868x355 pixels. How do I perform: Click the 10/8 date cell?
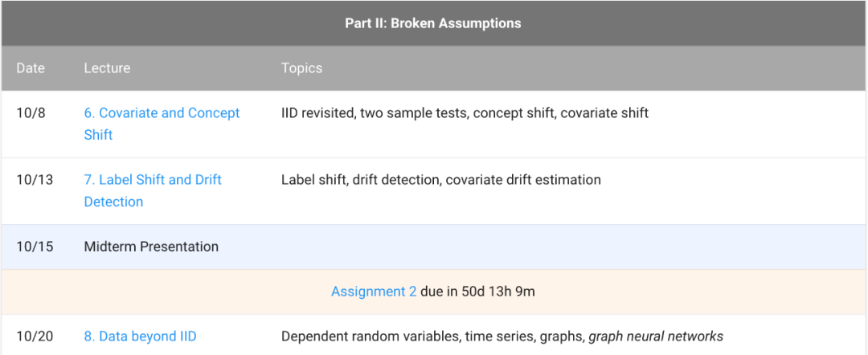click(31, 113)
